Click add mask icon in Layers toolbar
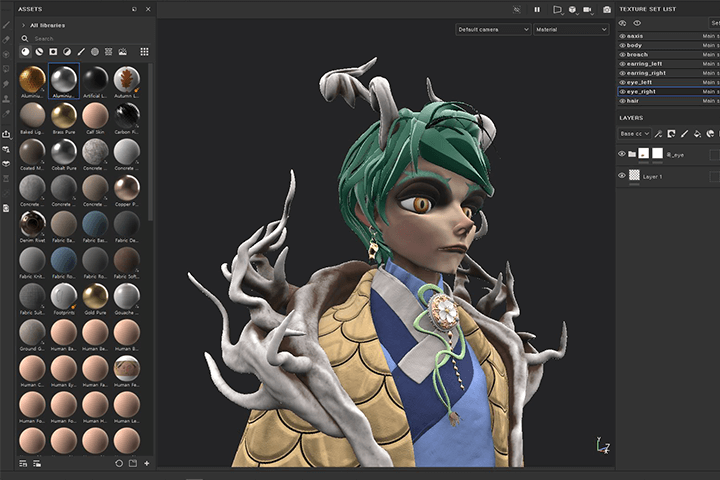This screenshot has width=720, height=480. pyautogui.click(x=671, y=134)
